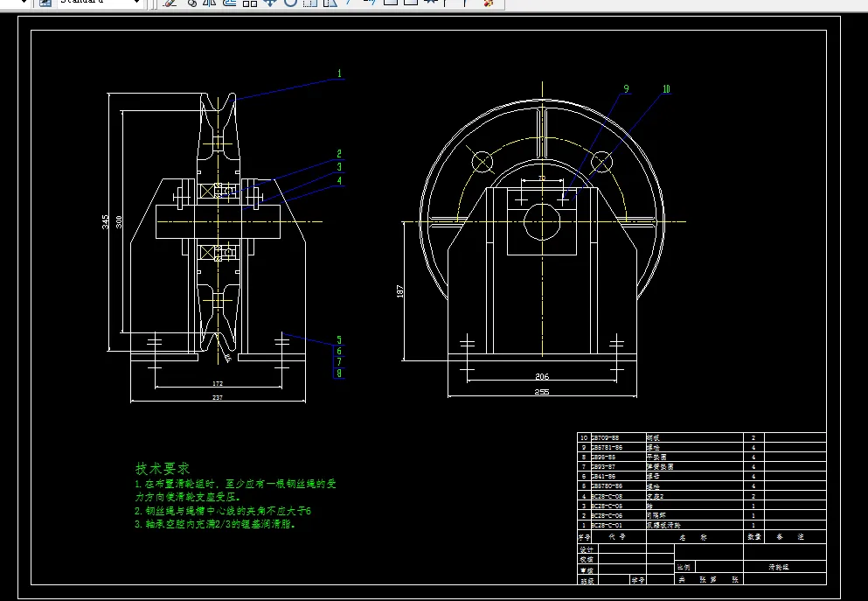Select the 255 base width dimension
868x601 pixels.
coord(542,392)
